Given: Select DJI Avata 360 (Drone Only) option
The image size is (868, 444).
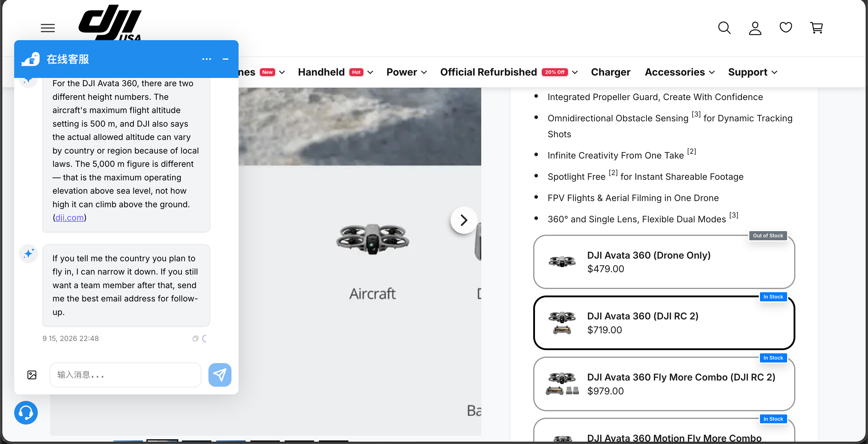Looking at the screenshot, I should (x=664, y=262).
